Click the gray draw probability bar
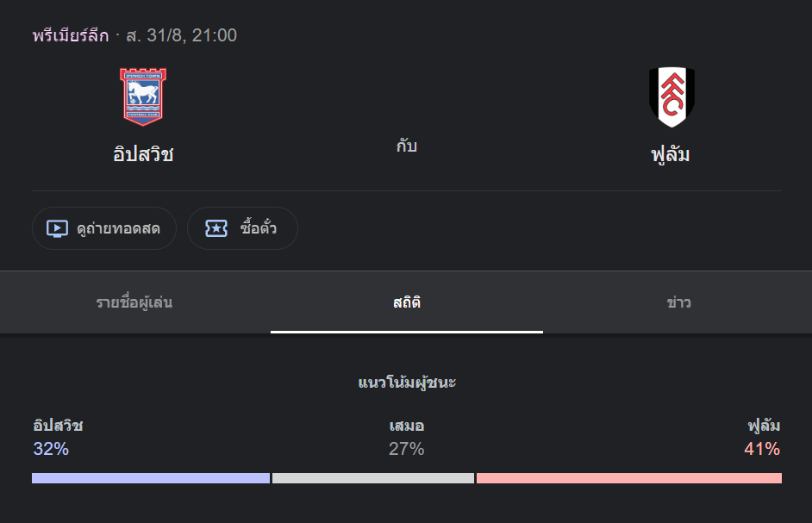Screen dimensions: 812x523 click(373, 478)
